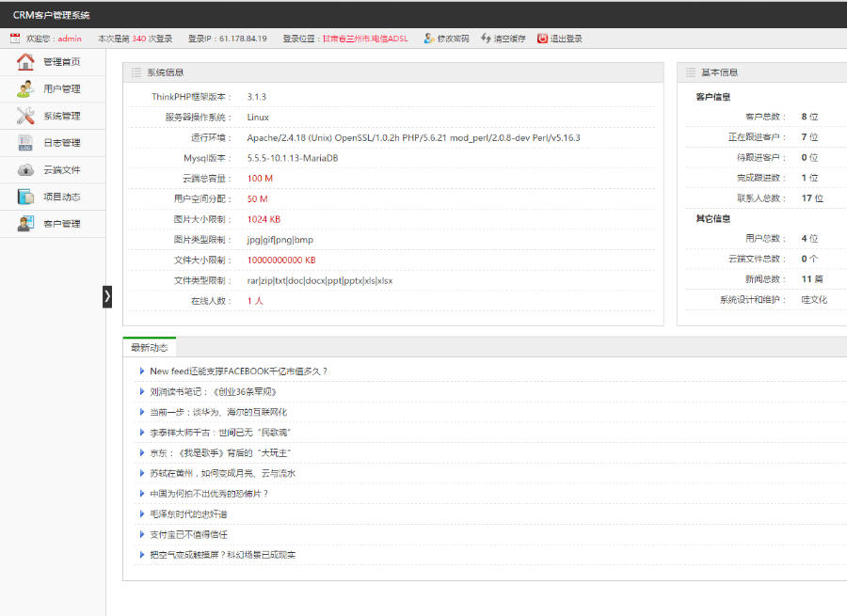Click the 系统设计和维护 value 哇文化

tap(814, 300)
